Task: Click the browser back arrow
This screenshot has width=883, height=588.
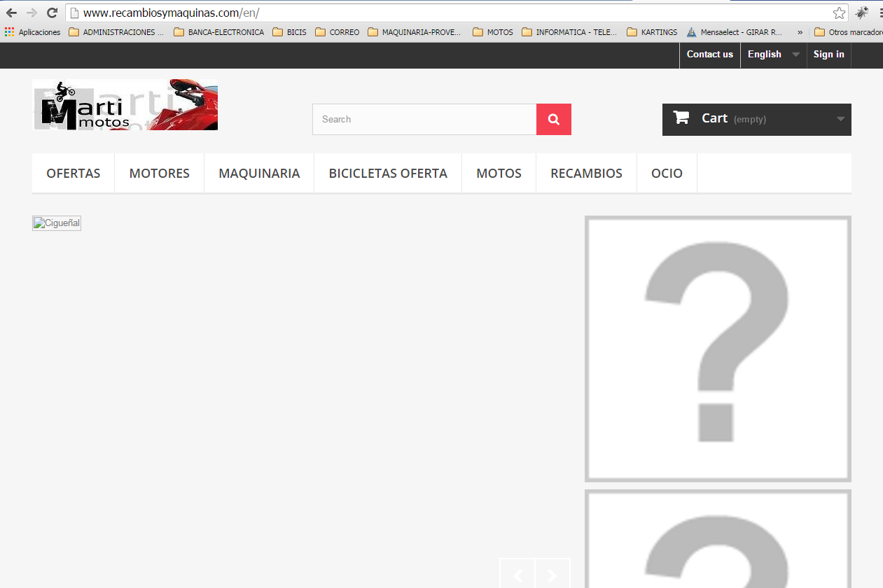Action: tap(11, 13)
